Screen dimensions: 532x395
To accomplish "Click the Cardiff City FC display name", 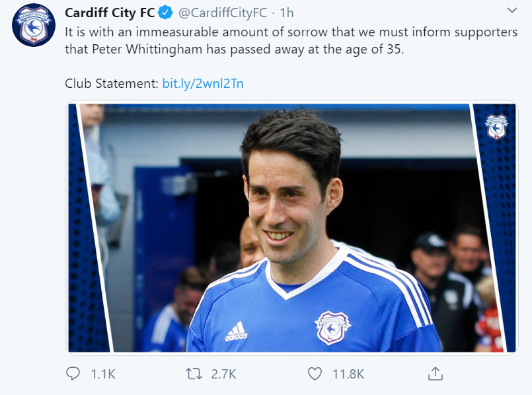I will click(110, 13).
